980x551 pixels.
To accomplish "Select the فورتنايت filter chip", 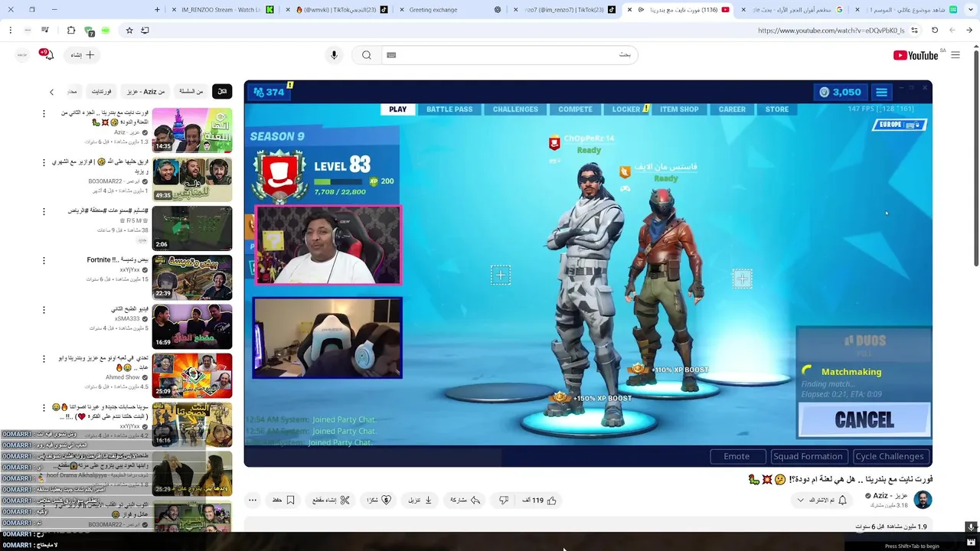I will [101, 91].
